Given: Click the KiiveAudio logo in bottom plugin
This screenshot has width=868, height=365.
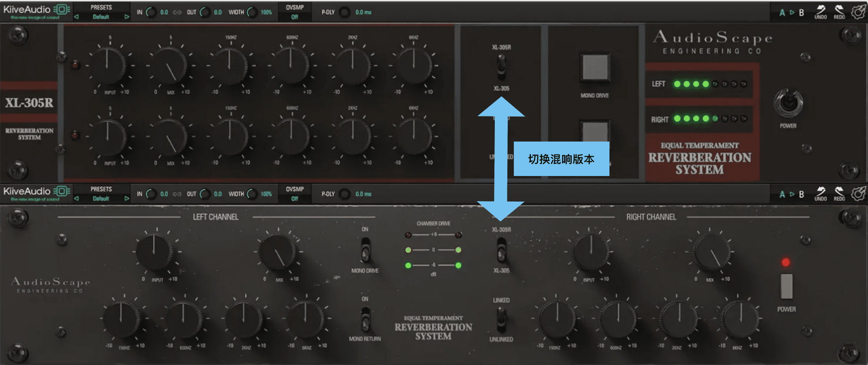Looking at the screenshot, I should (x=36, y=193).
